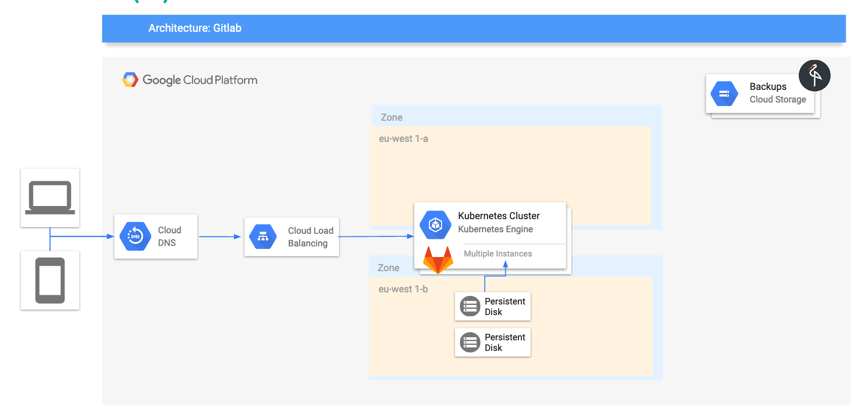The image size is (868, 410).
Task: Click the 'Cloud Load Balancing' label
Action: [311, 237]
